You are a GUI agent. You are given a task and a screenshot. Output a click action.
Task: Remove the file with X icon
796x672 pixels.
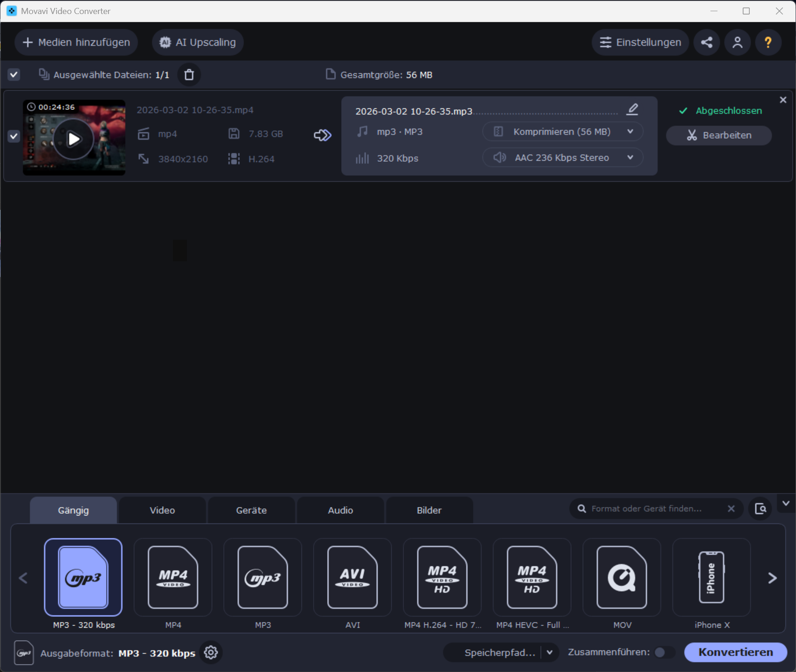[x=783, y=100]
